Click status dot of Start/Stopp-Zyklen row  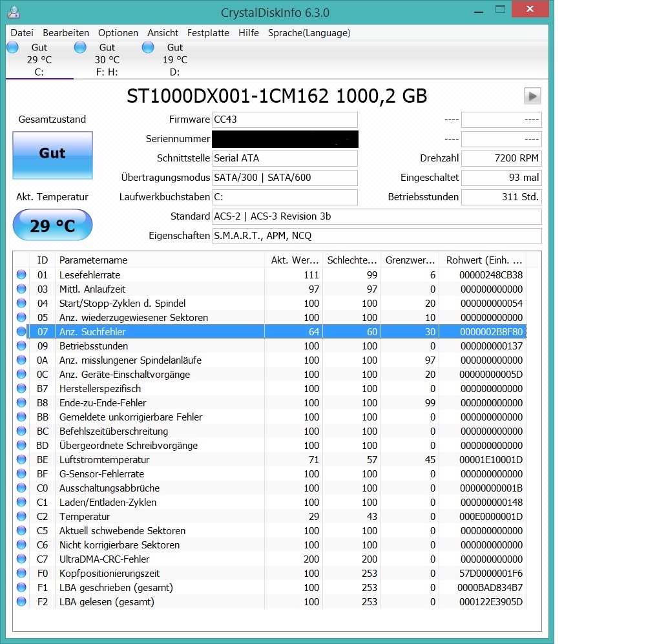(21, 303)
